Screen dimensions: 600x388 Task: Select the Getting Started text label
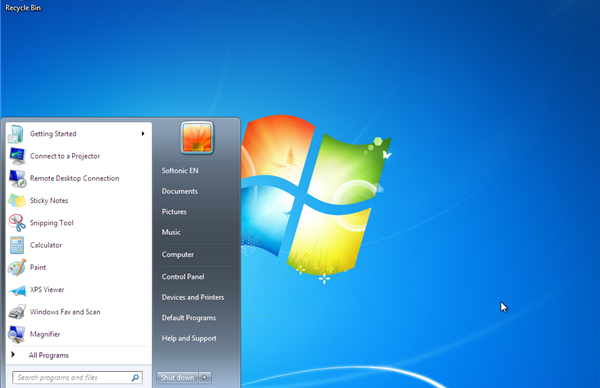[x=53, y=134]
